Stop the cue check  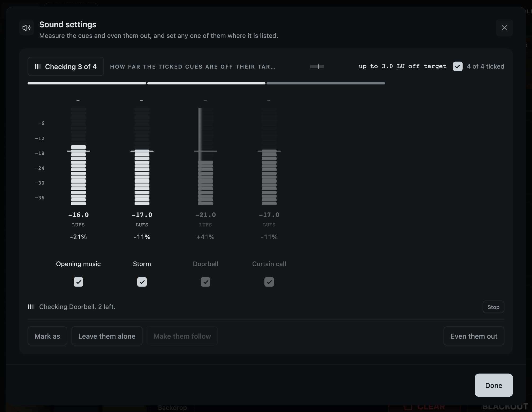(x=493, y=307)
